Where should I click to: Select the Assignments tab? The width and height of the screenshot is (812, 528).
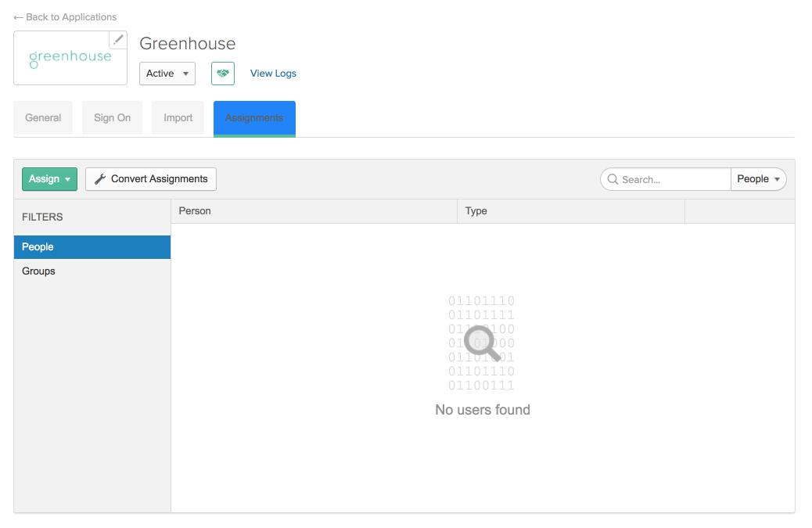(254, 119)
